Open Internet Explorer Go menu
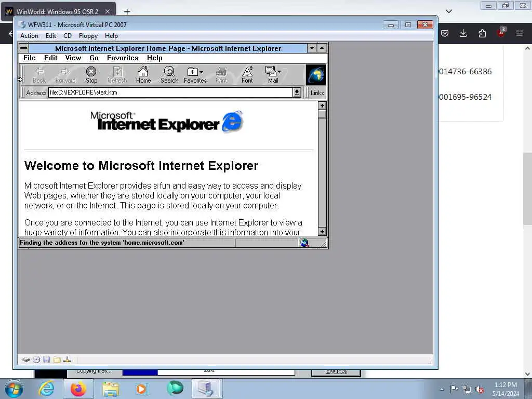532x399 pixels. 94,58
